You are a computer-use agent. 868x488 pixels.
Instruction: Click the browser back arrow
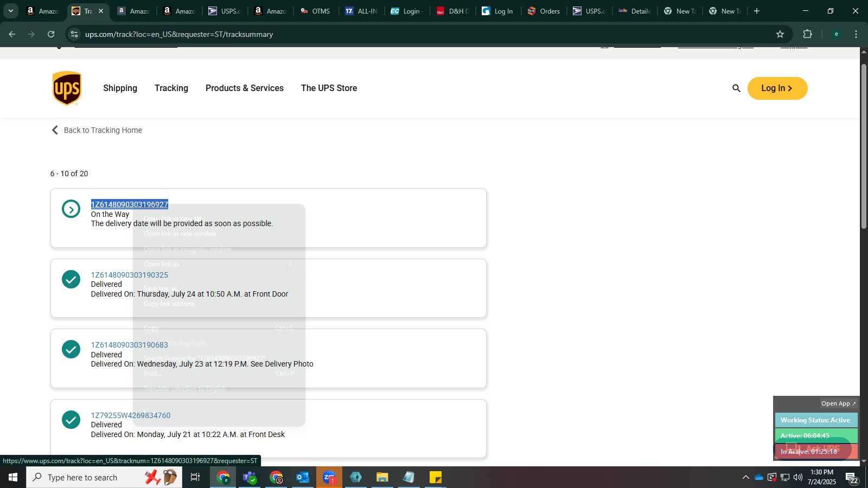pyautogui.click(x=12, y=34)
